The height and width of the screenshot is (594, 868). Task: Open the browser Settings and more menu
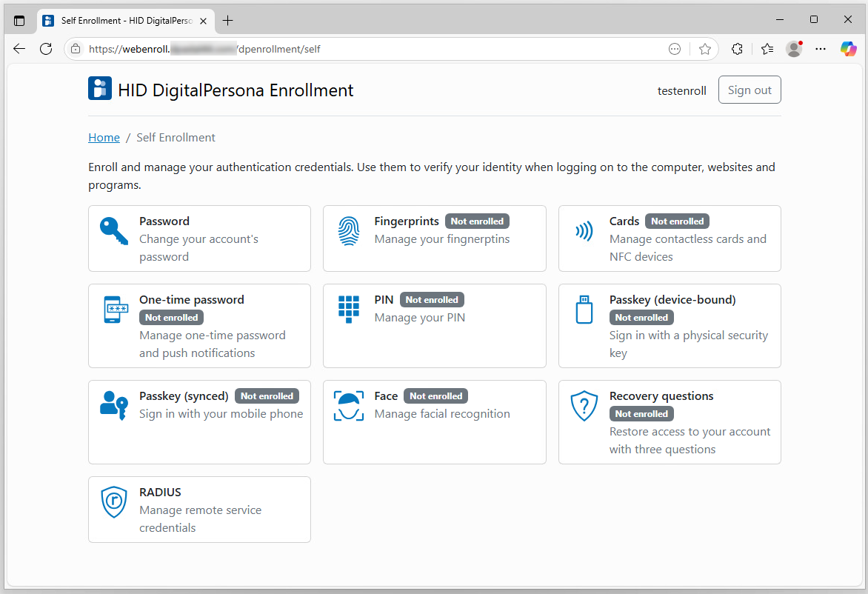(x=821, y=49)
